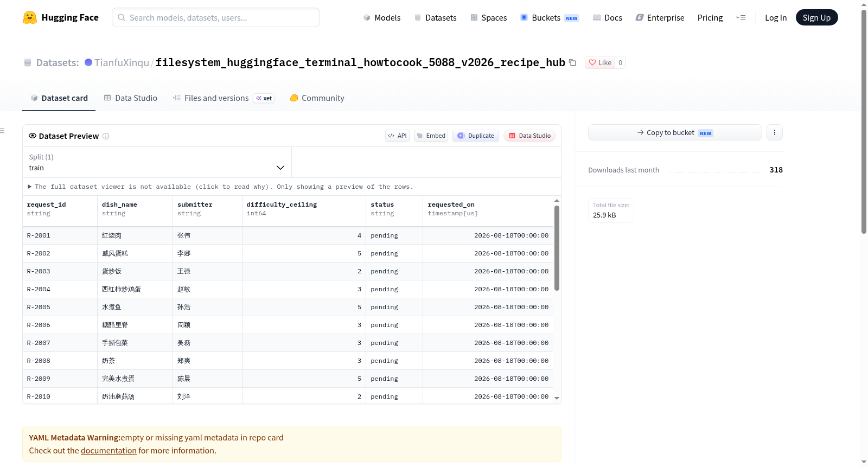Copy dataset name with copy icon
This screenshot has height=467, width=868.
(572, 62)
